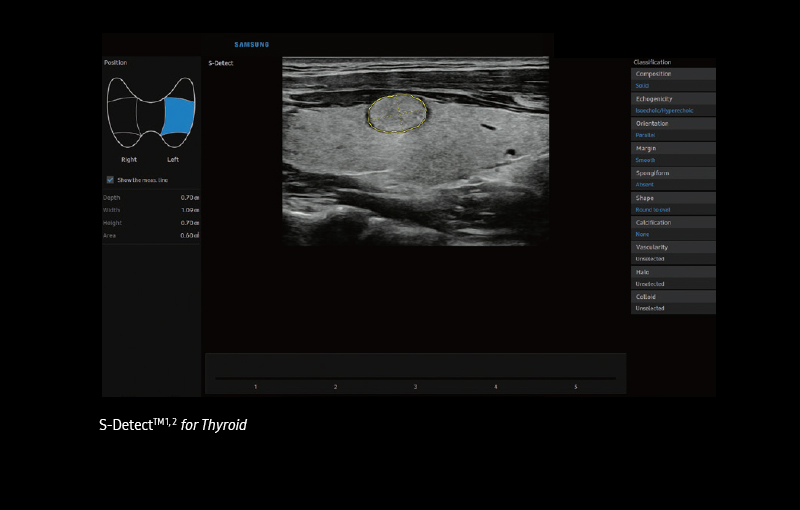Viewport: 800px width, 510px height.
Task: Click the 'Right' label under thyroid diagram
Action: click(x=129, y=160)
